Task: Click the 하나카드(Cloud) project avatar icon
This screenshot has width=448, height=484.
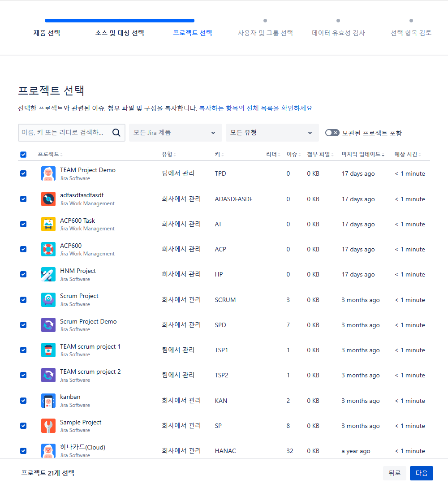Action: coord(48,451)
